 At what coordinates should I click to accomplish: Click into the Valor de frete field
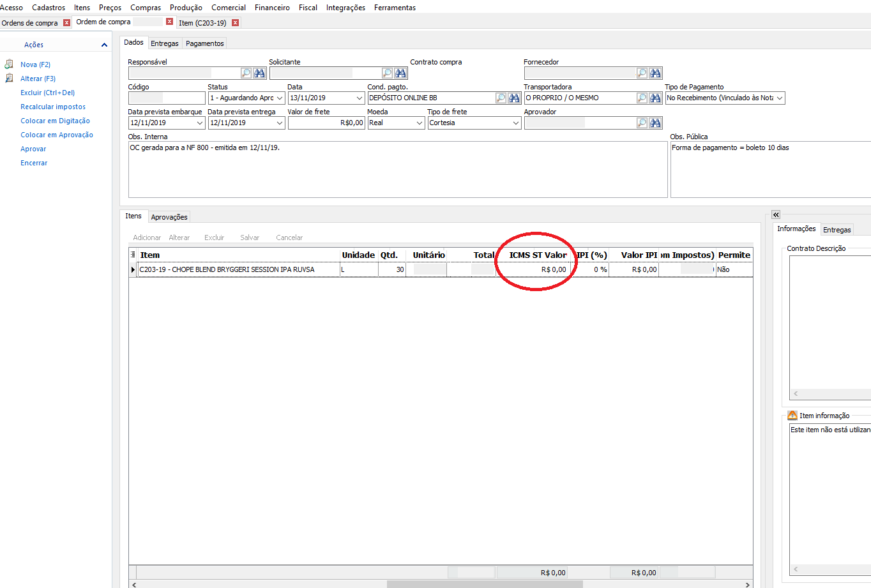[x=326, y=123]
